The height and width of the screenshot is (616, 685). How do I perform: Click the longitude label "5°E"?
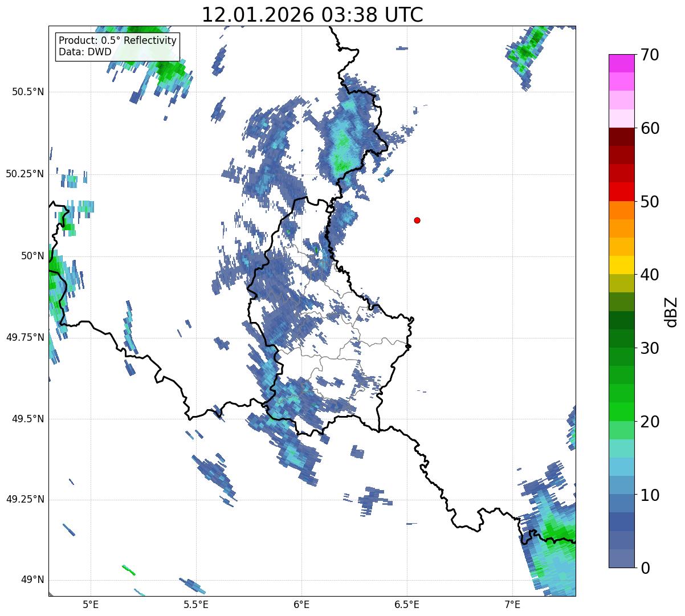[91, 605]
